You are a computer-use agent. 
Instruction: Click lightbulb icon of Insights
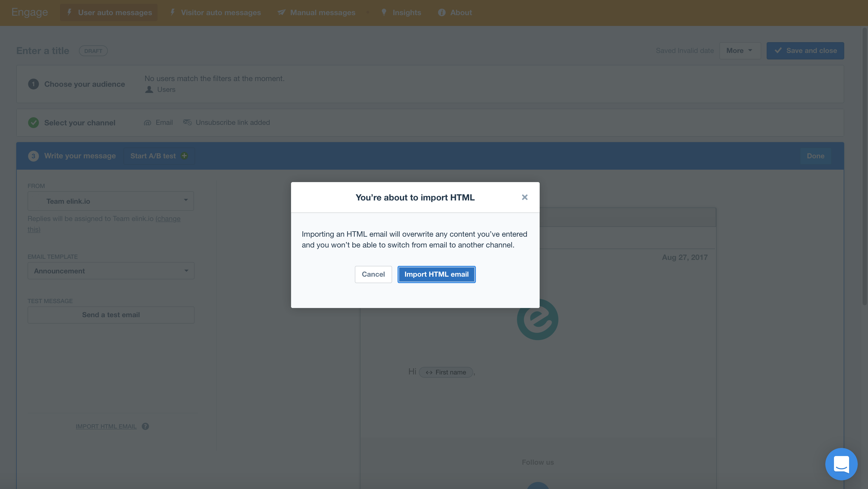(x=384, y=12)
